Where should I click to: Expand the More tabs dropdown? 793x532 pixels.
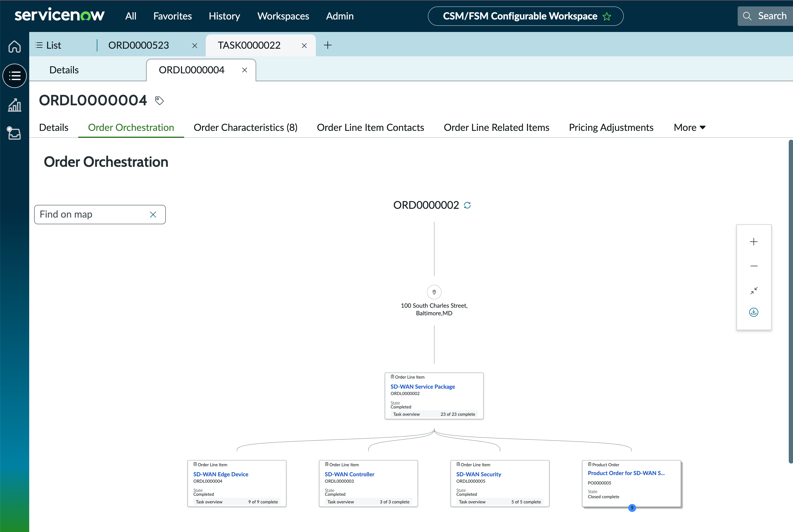[690, 128]
